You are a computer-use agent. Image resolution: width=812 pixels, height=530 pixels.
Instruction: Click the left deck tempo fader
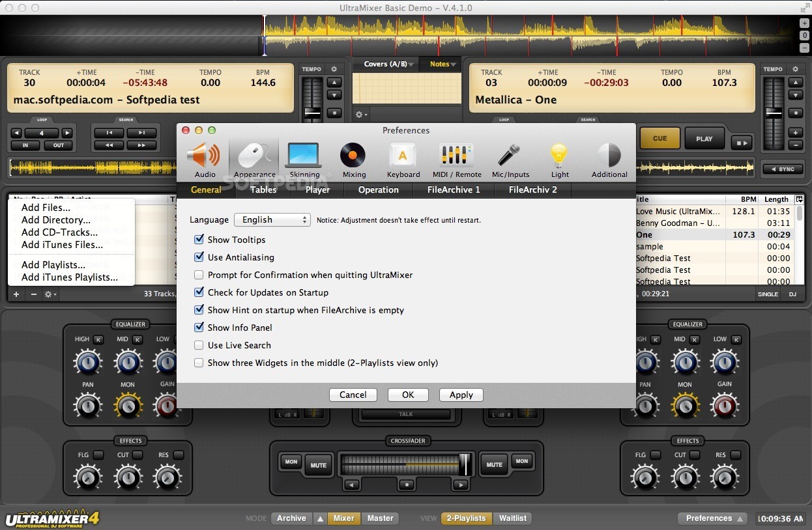[313, 113]
